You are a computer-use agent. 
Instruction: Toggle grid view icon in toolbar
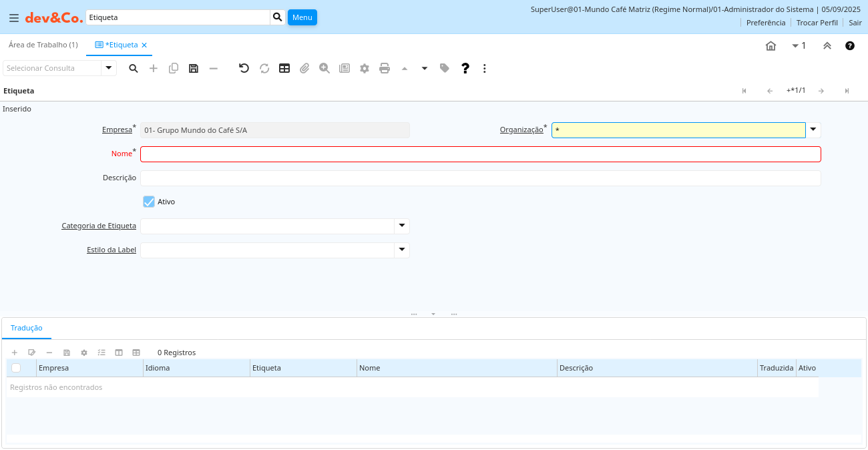tap(284, 68)
